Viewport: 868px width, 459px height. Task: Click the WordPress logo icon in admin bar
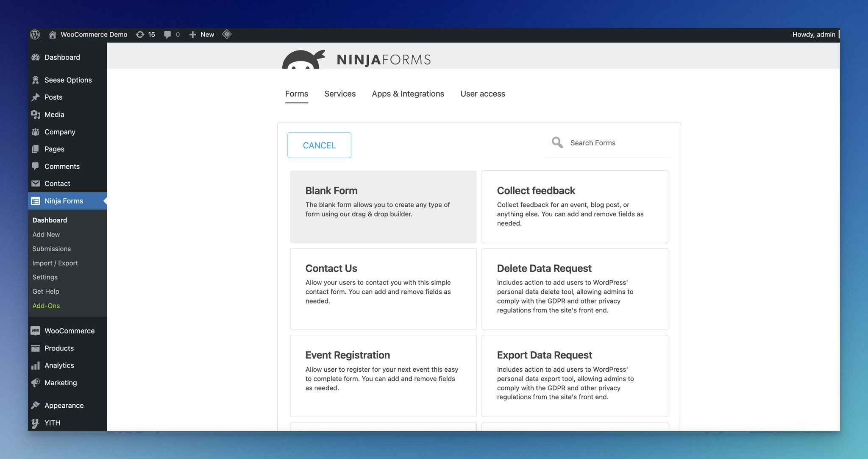coord(35,34)
